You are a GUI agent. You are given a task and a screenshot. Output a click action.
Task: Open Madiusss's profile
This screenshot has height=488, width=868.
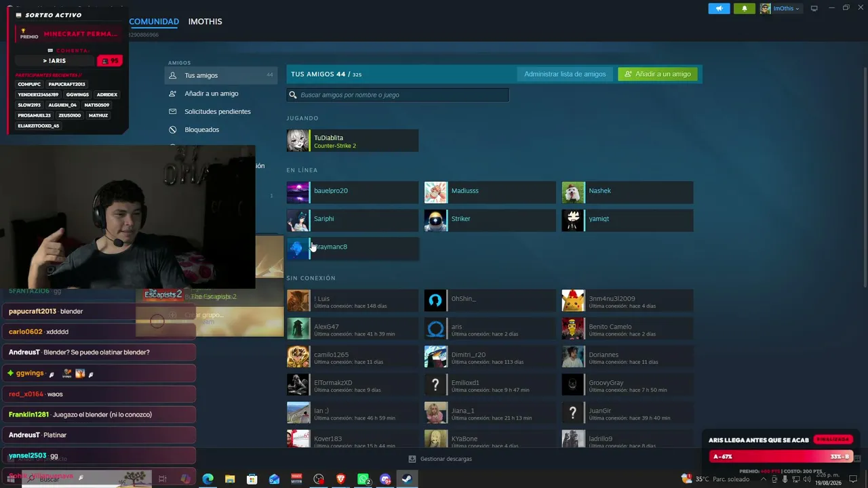(490, 192)
